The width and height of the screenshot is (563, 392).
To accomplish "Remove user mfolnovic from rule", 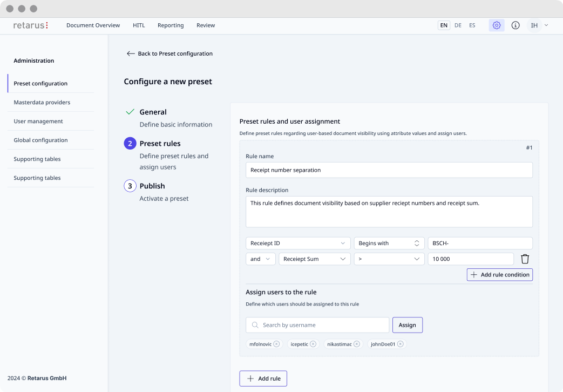I will [276, 344].
